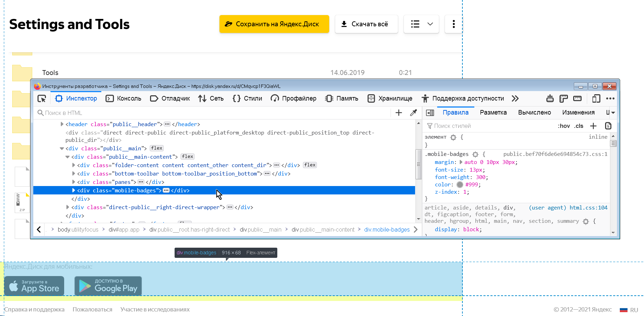Collapse the div.public__main tree node
Screen dimensions: 644x316
coord(62,148)
